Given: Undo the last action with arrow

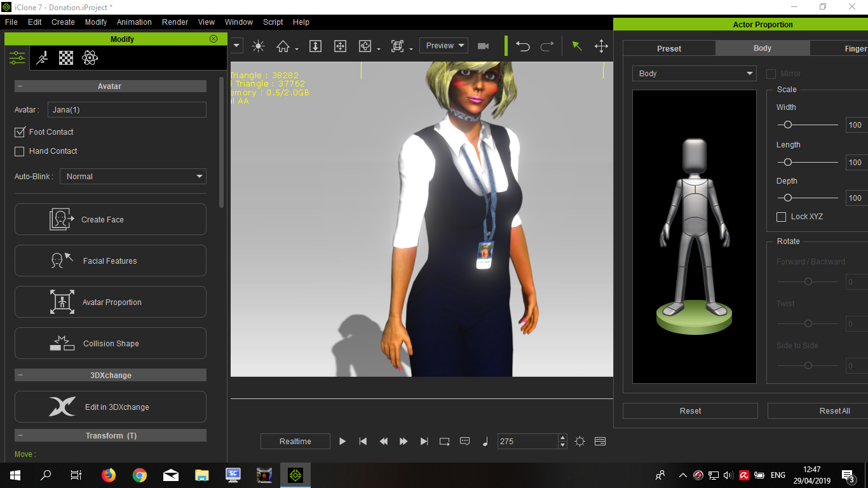Looking at the screenshot, I should 523,46.
